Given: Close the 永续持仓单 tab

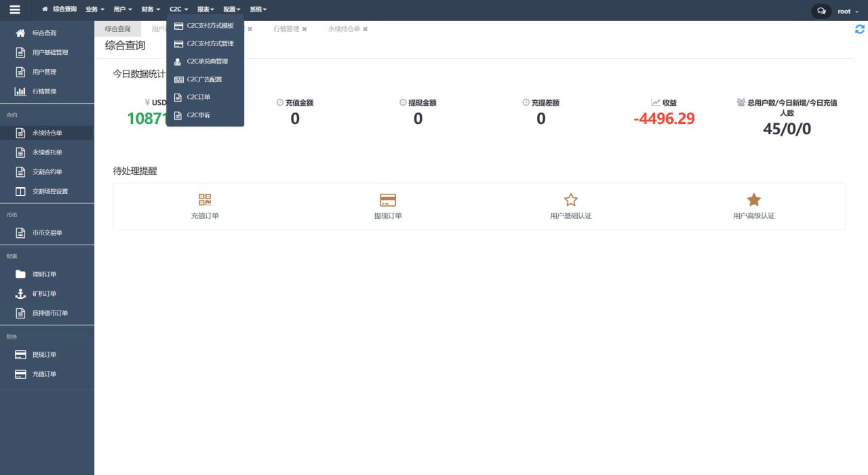Looking at the screenshot, I should click(366, 29).
